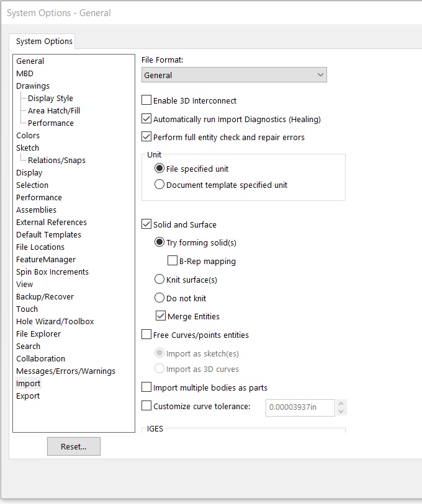This screenshot has width=422, height=504.
Task: Open Display options category
Action: pos(29,172)
